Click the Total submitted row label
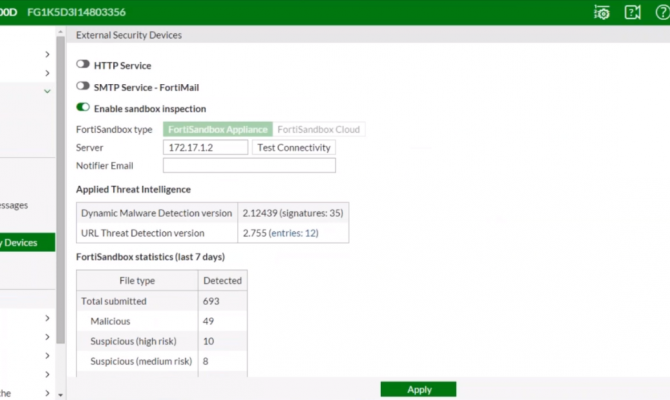The image size is (670, 400). [114, 301]
